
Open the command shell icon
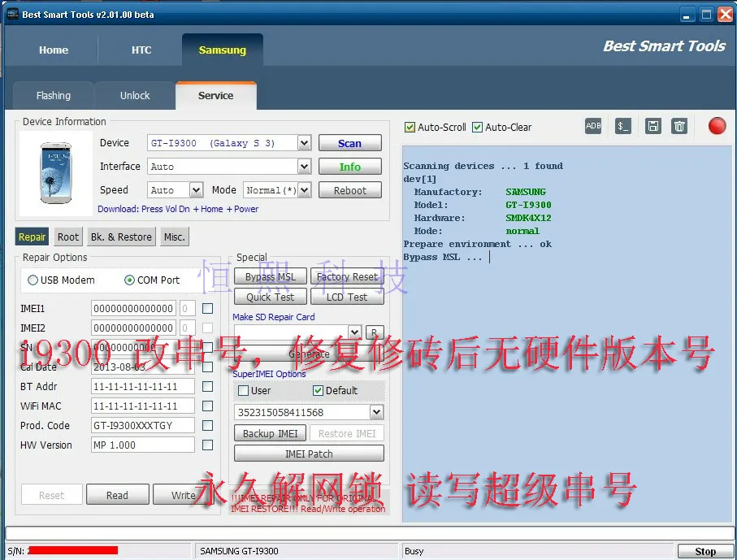622,126
